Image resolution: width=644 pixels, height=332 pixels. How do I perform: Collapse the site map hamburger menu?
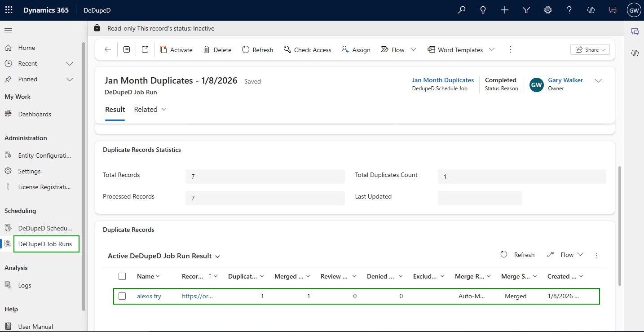click(8, 30)
